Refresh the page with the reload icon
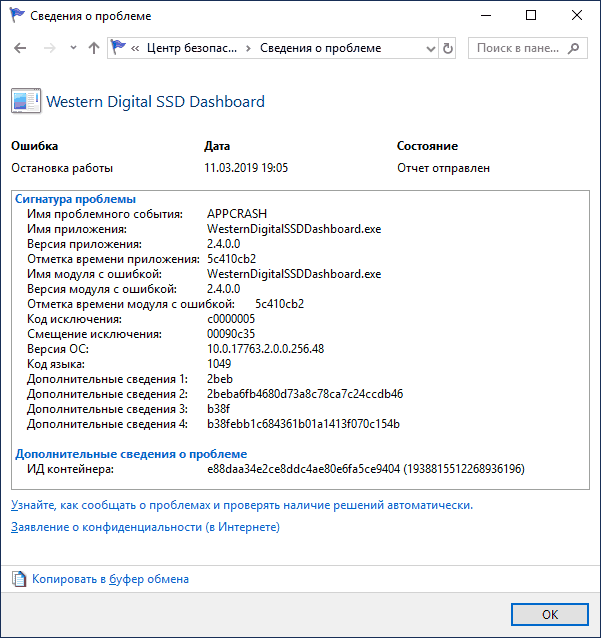 tap(448, 48)
